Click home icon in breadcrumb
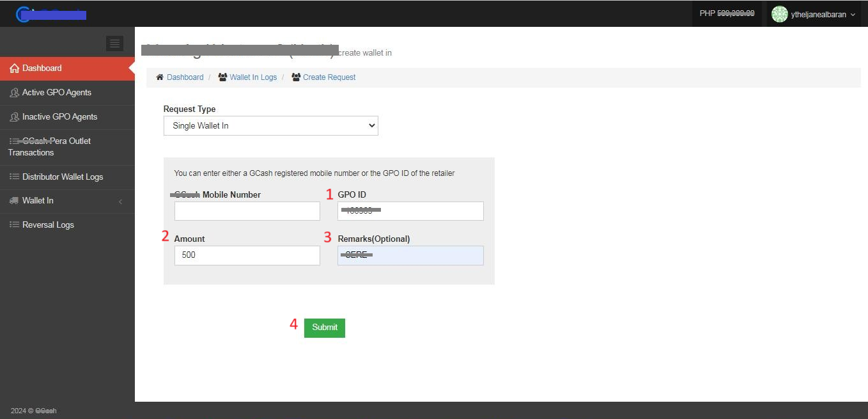The height and width of the screenshot is (419, 868). click(160, 77)
